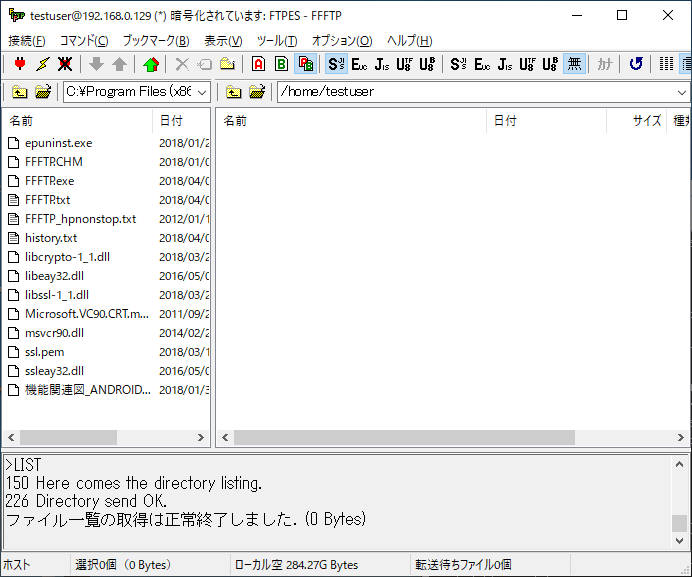This screenshot has height=577, width=692.
Task: Click log pane scrollbar up arrow
Action: (x=679, y=464)
